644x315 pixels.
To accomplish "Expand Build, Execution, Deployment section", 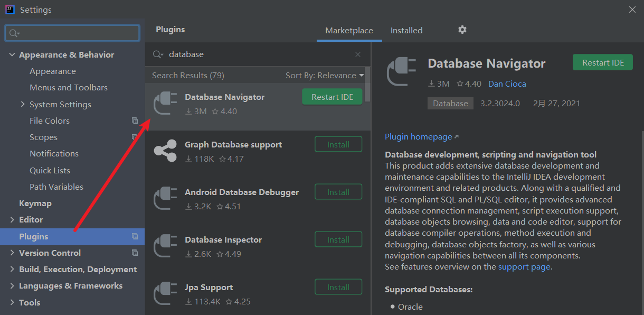I will point(12,269).
